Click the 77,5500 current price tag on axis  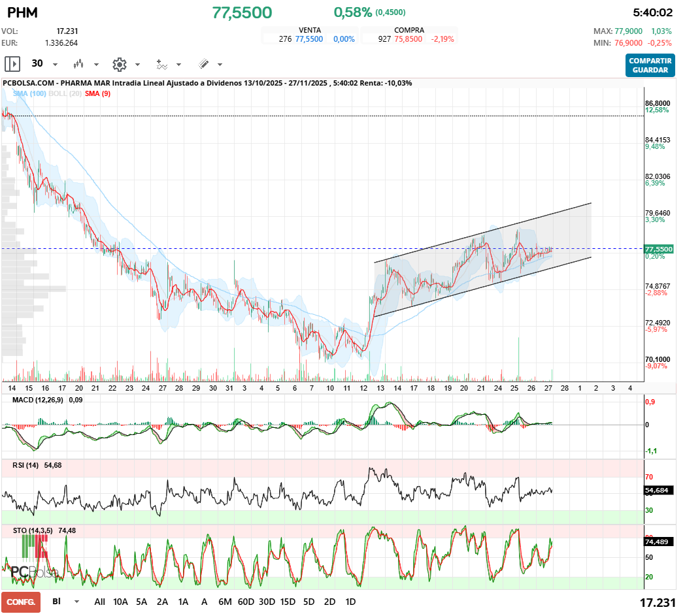click(x=658, y=249)
